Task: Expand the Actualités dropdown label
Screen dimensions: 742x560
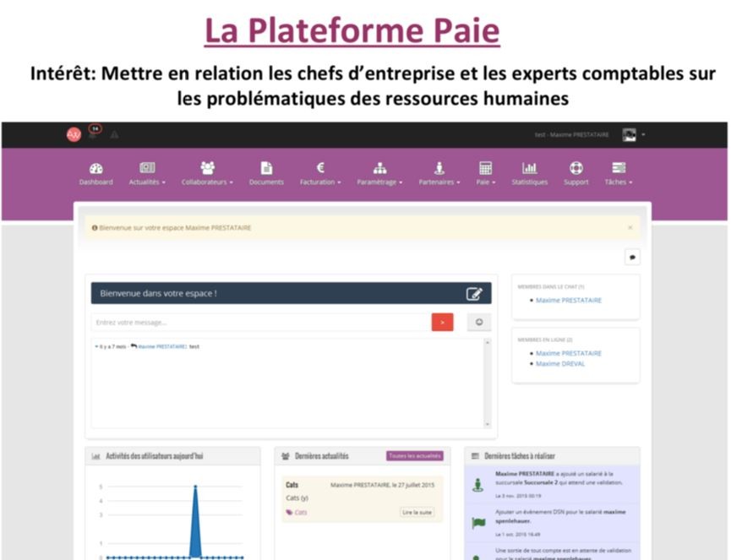Action: click(x=147, y=182)
